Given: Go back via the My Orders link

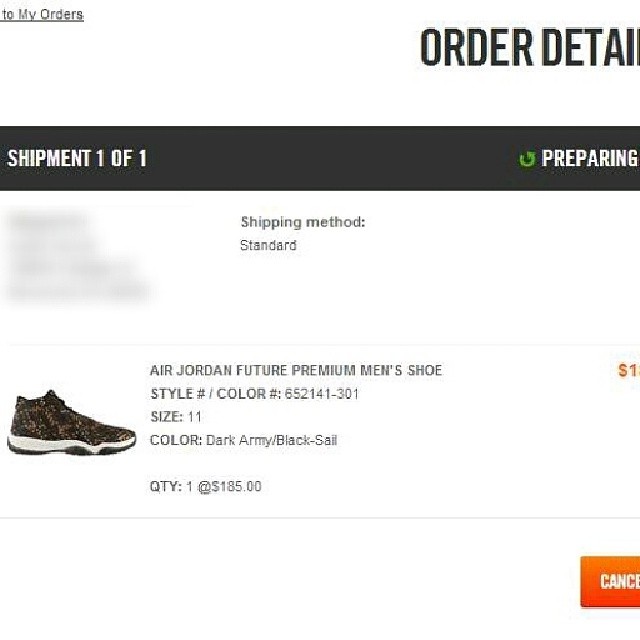Looking at the screenshot, I should click(x=42, y=15).
